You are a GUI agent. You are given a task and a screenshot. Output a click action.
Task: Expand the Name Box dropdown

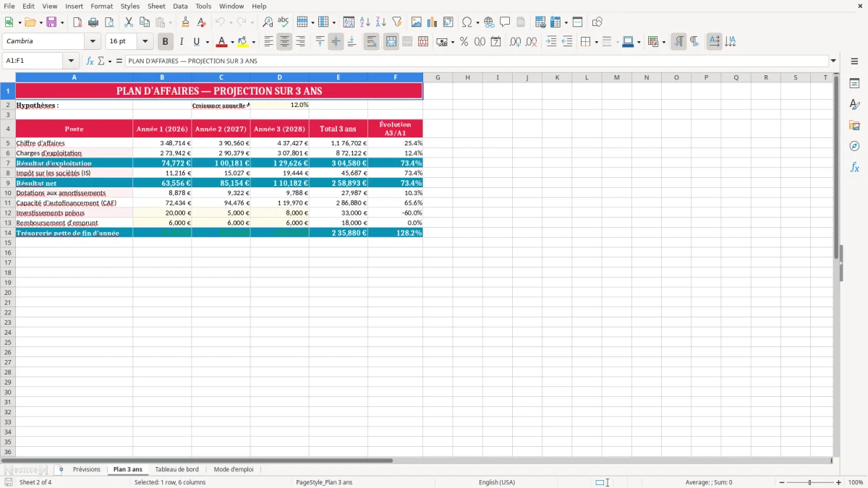71,61
